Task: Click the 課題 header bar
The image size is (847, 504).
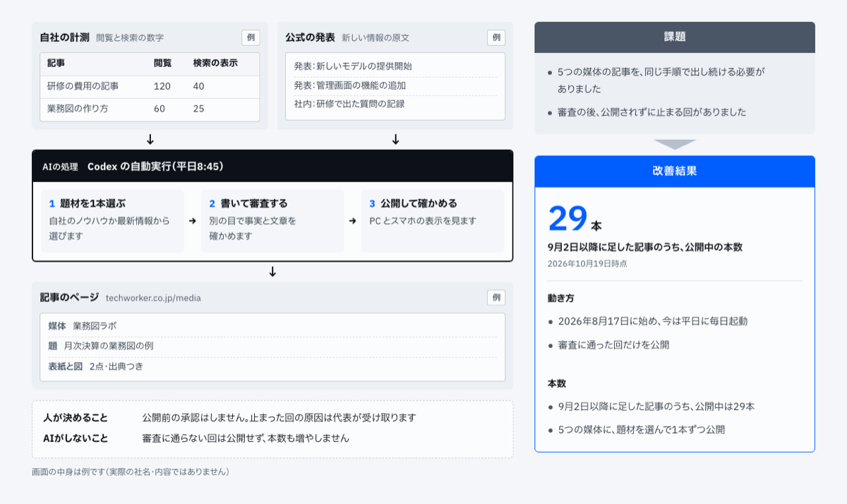Action: click(675, 37)
